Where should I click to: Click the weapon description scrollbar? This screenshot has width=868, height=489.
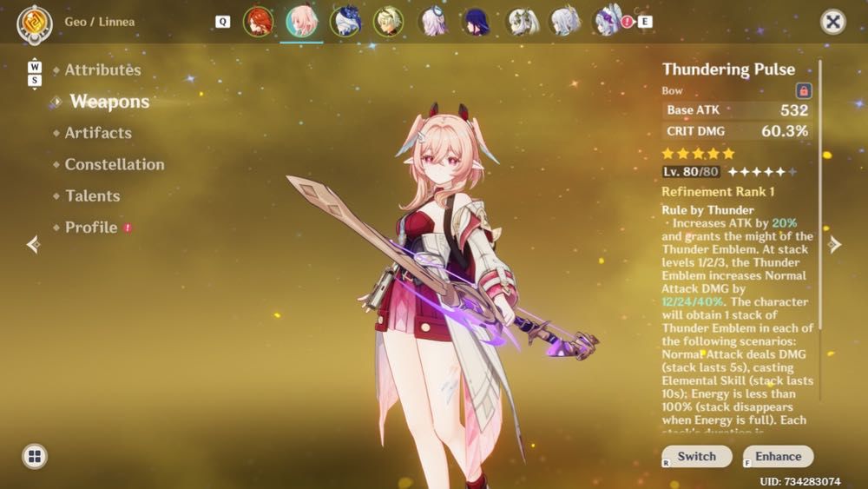click(x=820, y=194)
